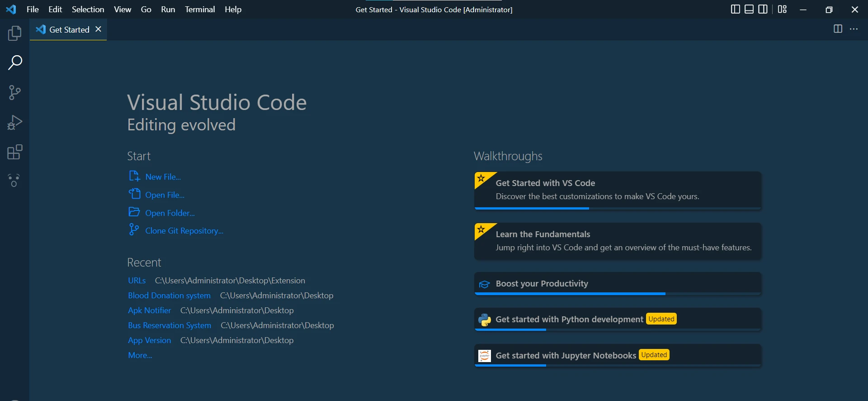This screenshot has width=868, height=401.
Task: Click star badge on Get Started with VS Code
Action: pos(482,178)
